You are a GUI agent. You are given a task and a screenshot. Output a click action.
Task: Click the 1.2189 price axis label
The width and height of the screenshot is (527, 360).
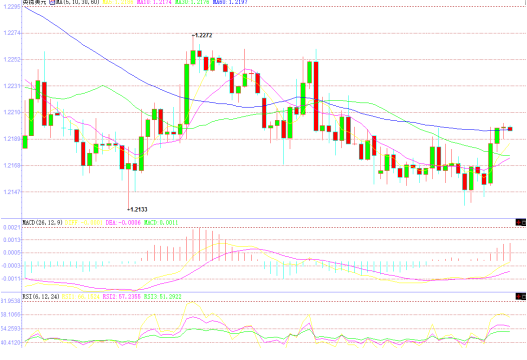tap(12, 139)
